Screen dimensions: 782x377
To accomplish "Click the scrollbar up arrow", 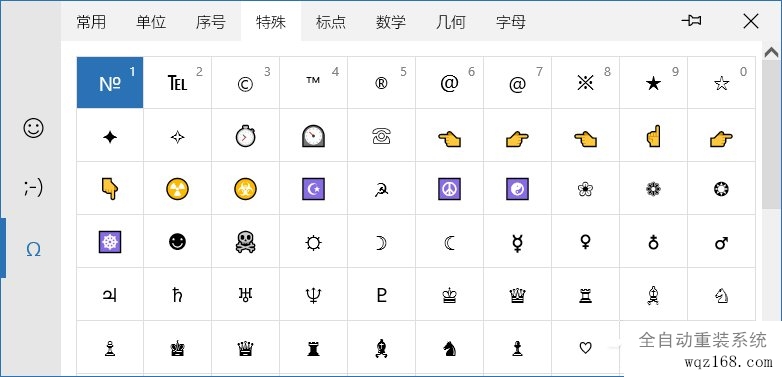I will click(771, 51).
